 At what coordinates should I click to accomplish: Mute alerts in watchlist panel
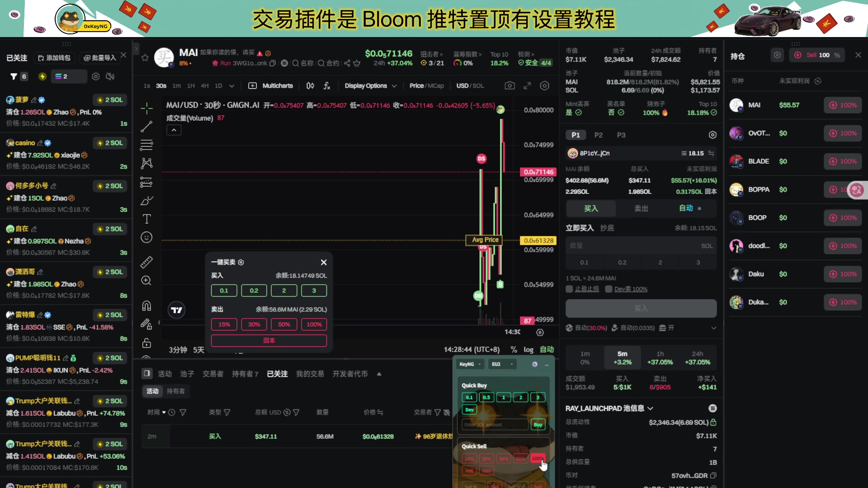[110, 77]
